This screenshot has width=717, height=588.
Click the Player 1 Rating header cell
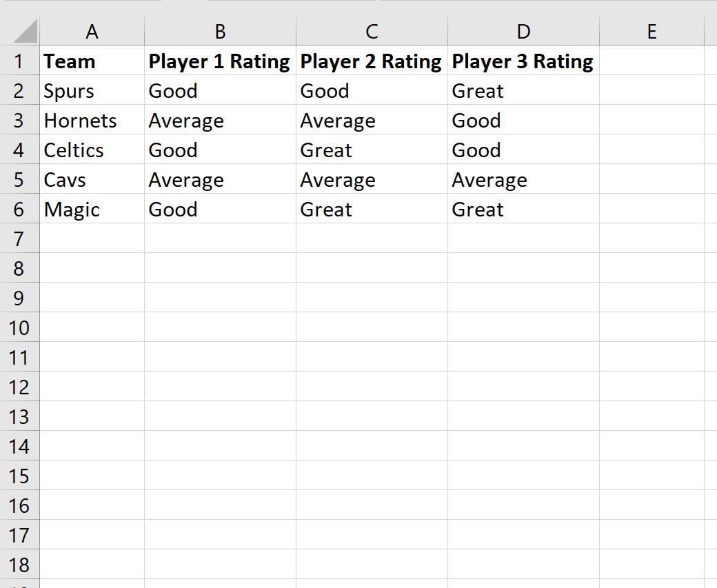click(x=219, y=61)
